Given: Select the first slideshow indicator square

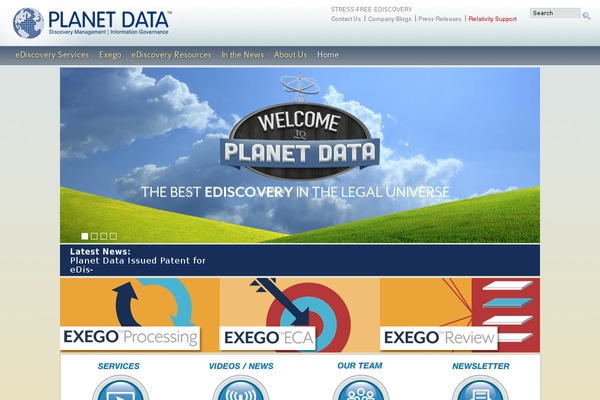Looking at the screenshot, I should [85, 236].
